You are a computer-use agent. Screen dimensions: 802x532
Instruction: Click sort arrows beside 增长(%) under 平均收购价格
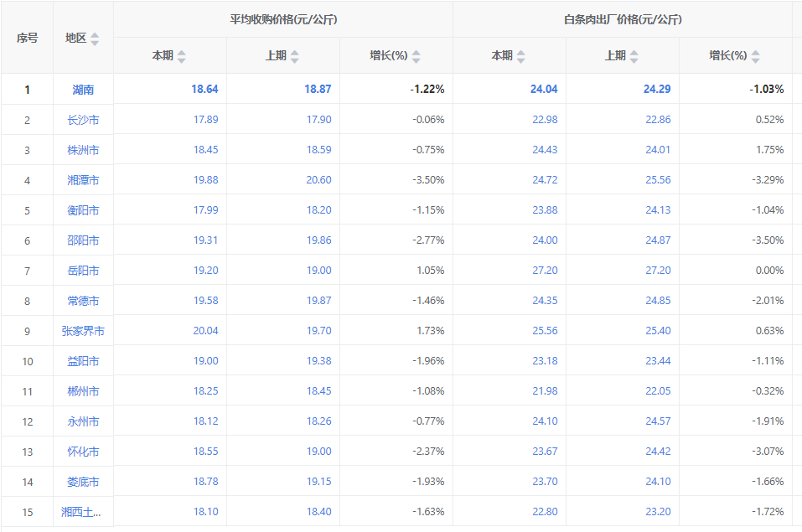417,56
